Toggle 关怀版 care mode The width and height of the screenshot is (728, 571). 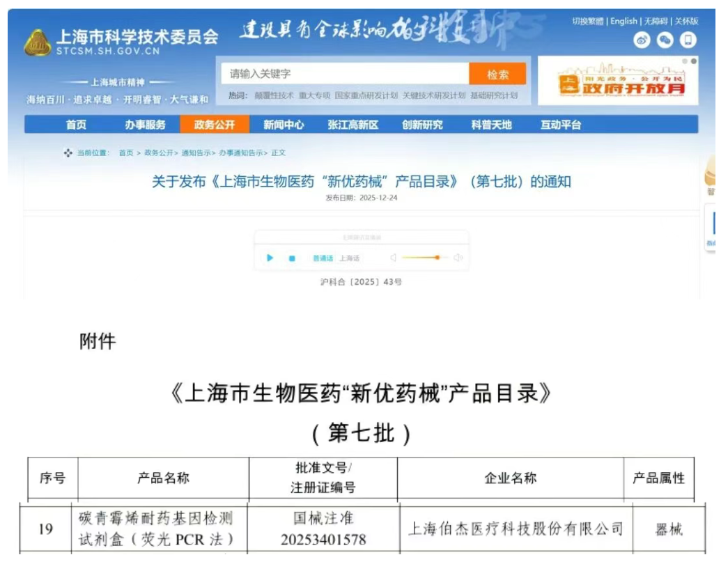pyautogui.click(x=686, y=22)
